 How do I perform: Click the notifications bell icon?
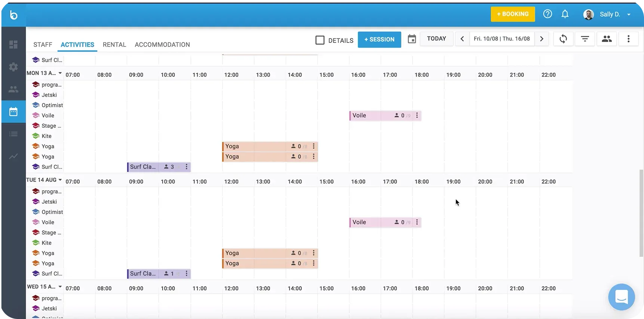(x=565, y=14)
